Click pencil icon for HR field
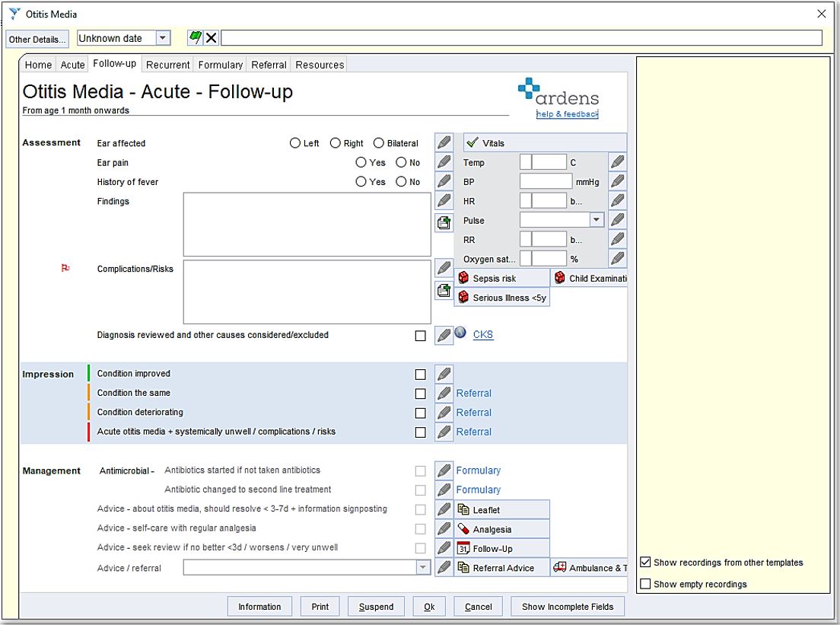The height and width of the screenshot is (625, 840). (617, 200)
